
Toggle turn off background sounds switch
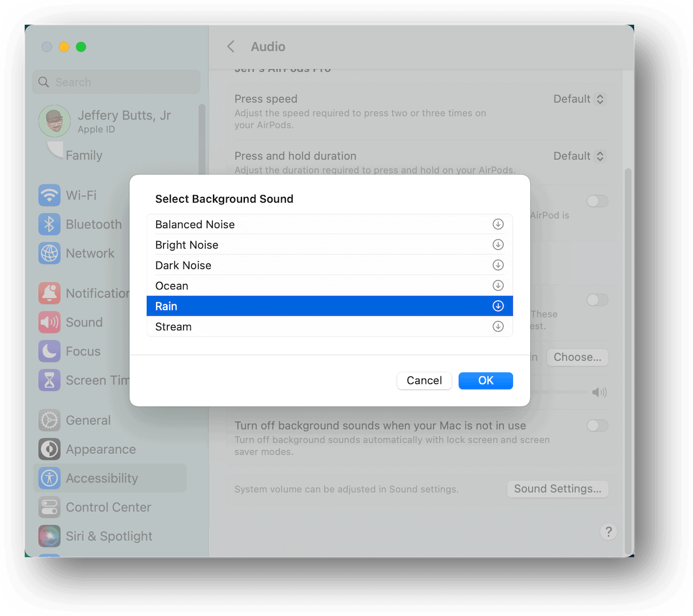pos(597,425)
